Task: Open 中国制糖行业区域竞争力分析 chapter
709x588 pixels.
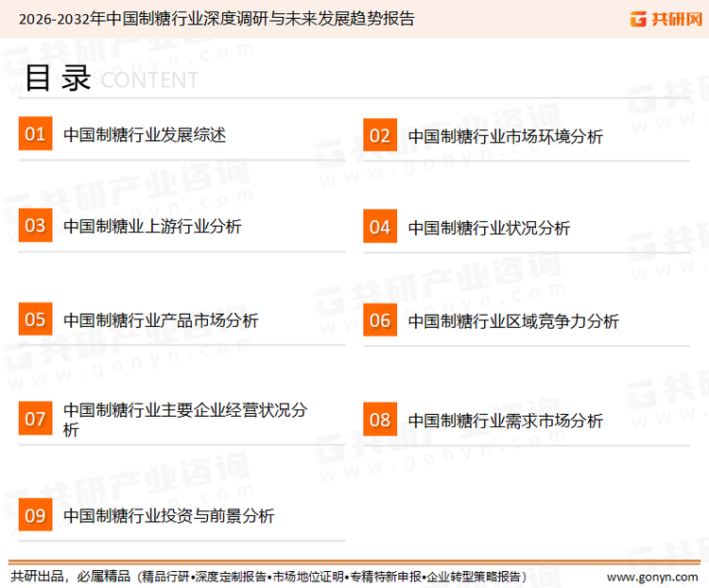Action: tap(513, 321)
